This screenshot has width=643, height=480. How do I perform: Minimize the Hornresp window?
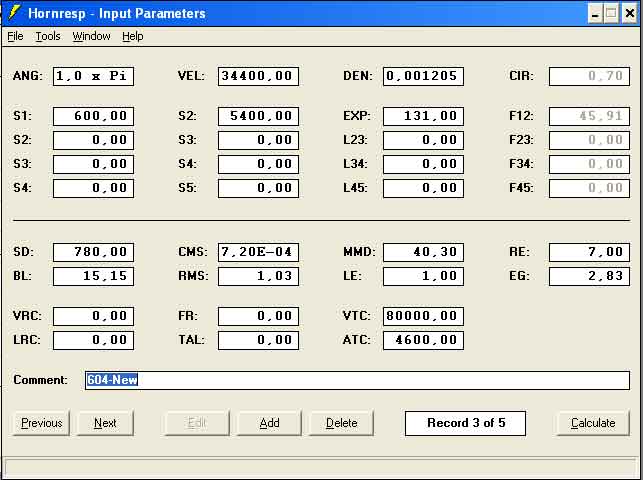tap(595, 14)
